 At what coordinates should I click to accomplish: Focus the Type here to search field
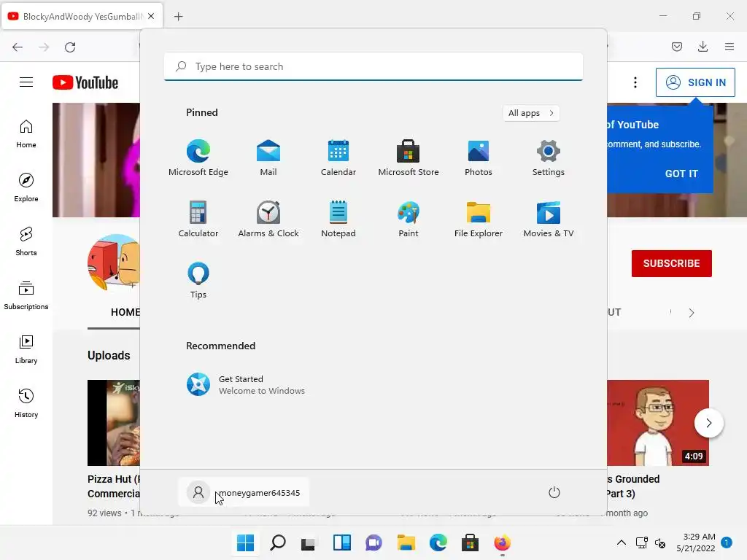tap(373, 66)
